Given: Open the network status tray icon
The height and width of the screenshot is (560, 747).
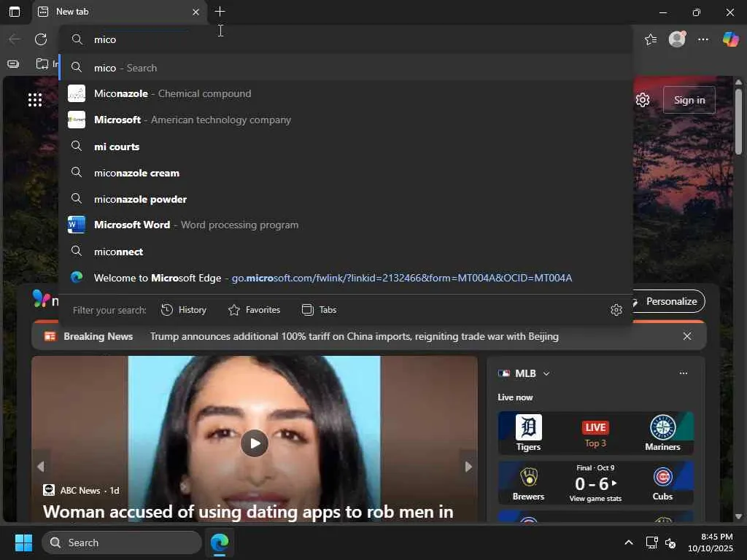Looking at the screenshot, I should (651, 542).
